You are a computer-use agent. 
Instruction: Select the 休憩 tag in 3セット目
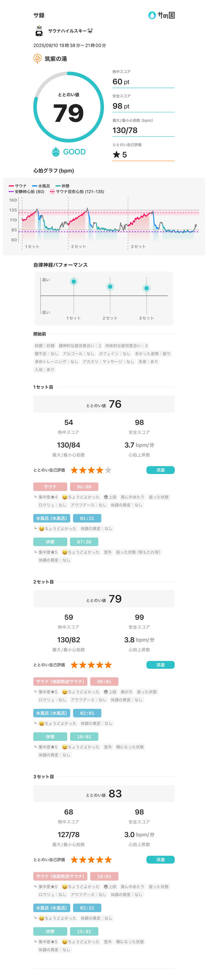pyautogui.click(x=50, y=931)
